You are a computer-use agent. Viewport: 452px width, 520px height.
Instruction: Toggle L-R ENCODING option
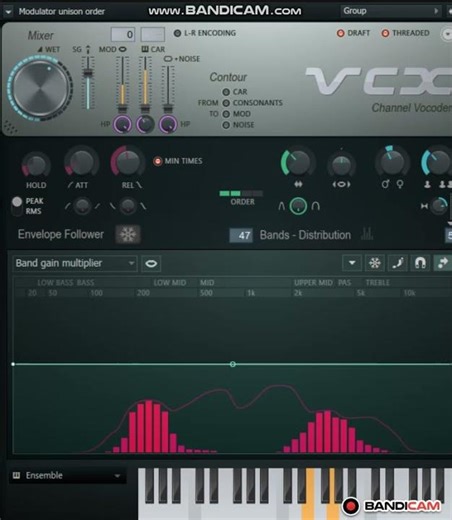coord(177,33)
